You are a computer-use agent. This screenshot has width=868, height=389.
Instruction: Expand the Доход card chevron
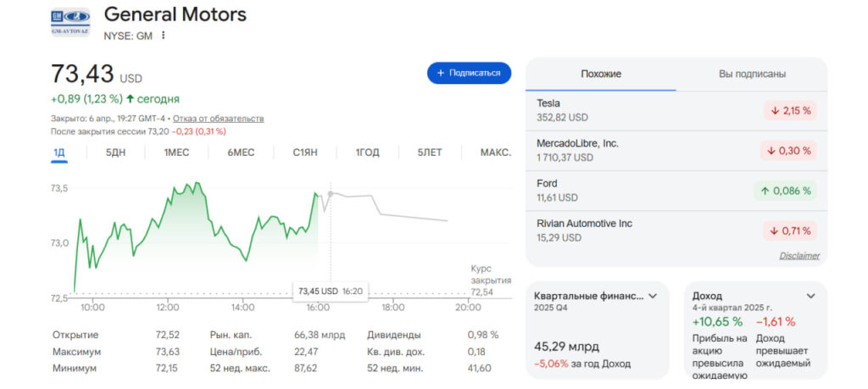[x=810, y=296]
